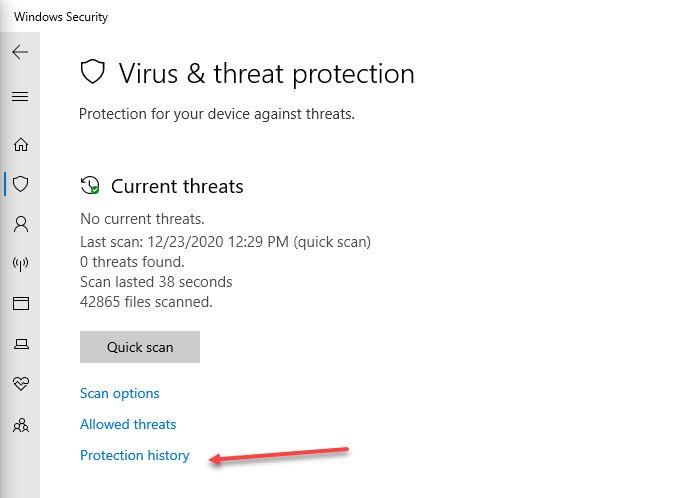Click the back arrow in the sidebar
Screen dimensions: 700x498
point(20,52)
